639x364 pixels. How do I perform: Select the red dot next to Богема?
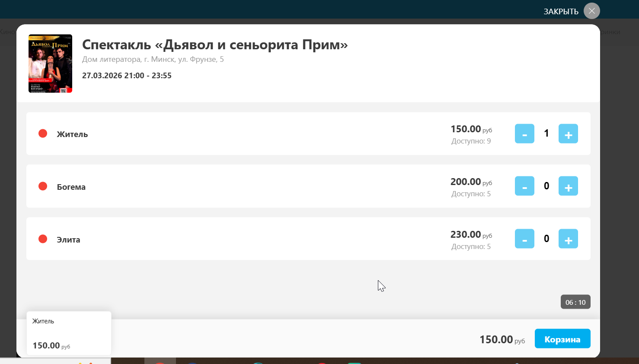pyautogui.click(x=43, y=186)
